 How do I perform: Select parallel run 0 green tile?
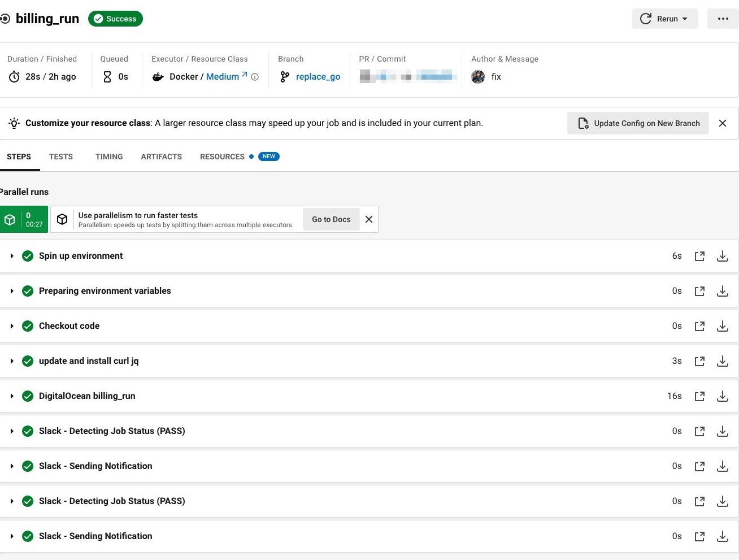(24, 219)
